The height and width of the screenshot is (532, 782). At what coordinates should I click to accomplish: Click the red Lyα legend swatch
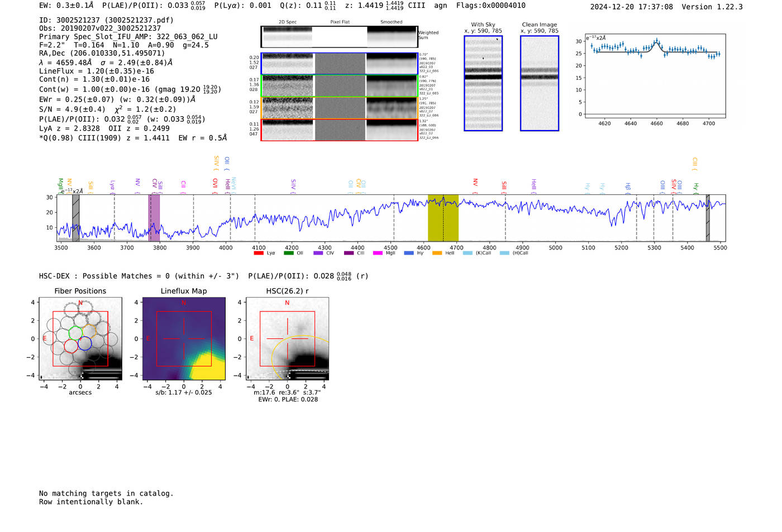[259, 253]
